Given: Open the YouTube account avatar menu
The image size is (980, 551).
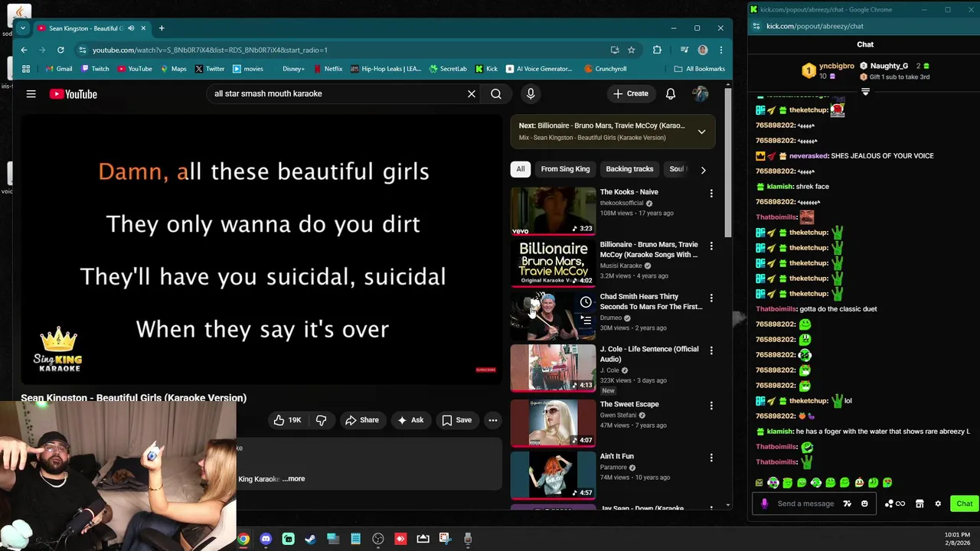Looking at the screenshot, I should tap(701, 93).
